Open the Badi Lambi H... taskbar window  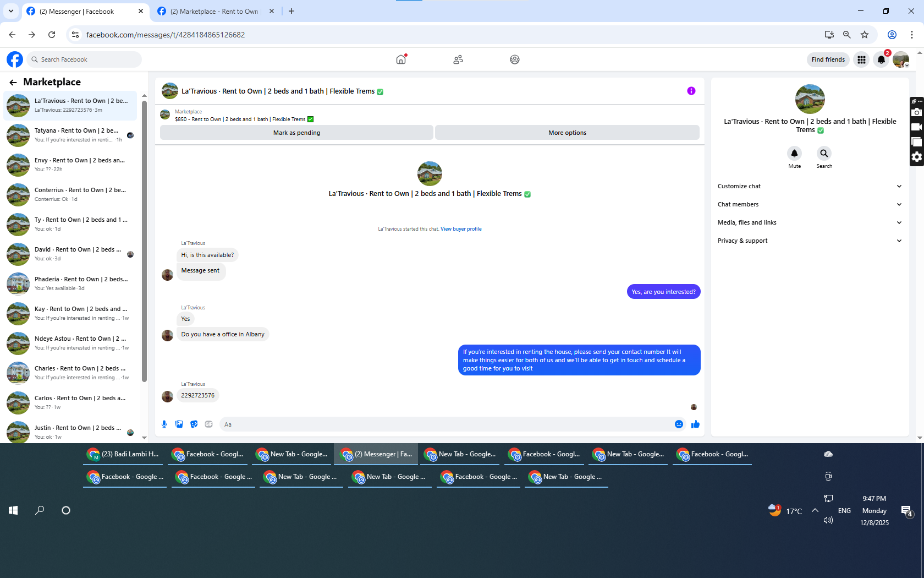tap(124, 454)
